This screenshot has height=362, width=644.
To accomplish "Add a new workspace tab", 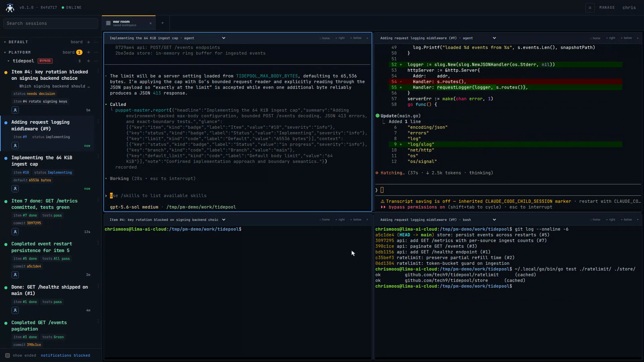I will coord(162,23).
